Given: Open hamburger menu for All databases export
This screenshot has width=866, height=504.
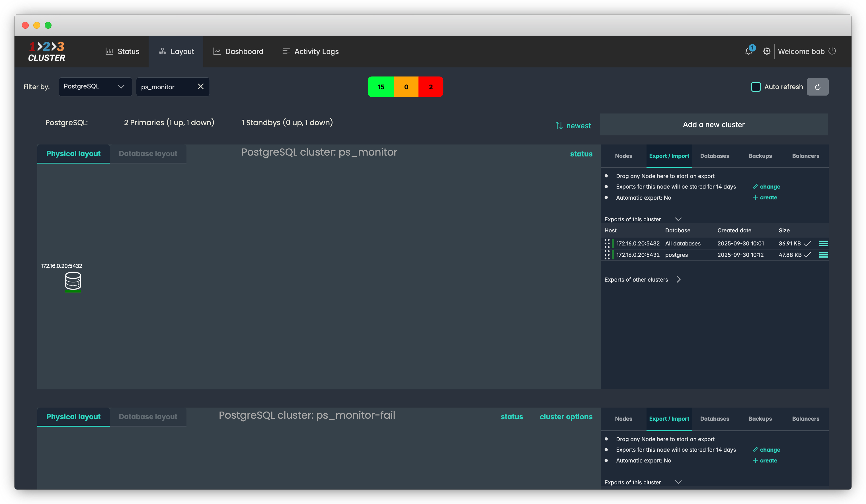Looking at the screenshot, I should click(823, 243).
